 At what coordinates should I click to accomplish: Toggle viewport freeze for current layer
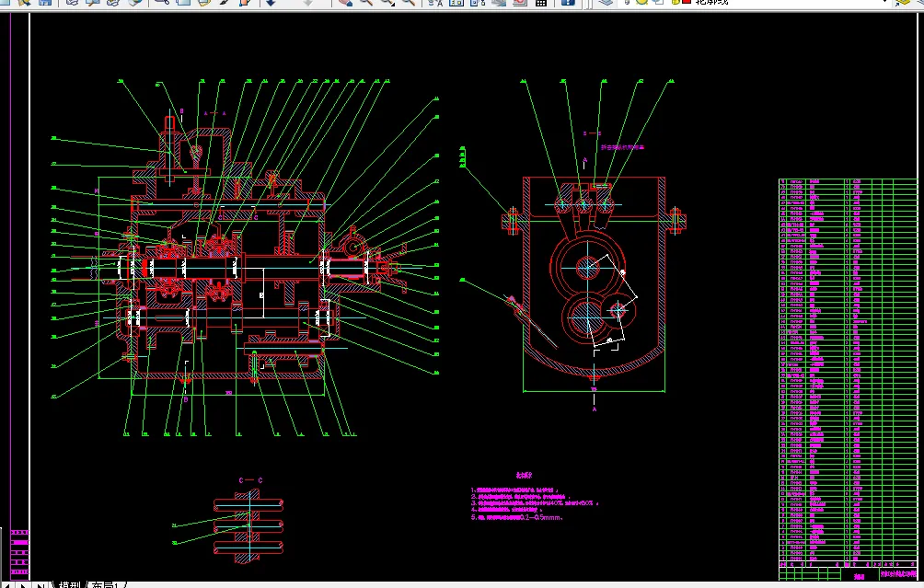(657, 3)
